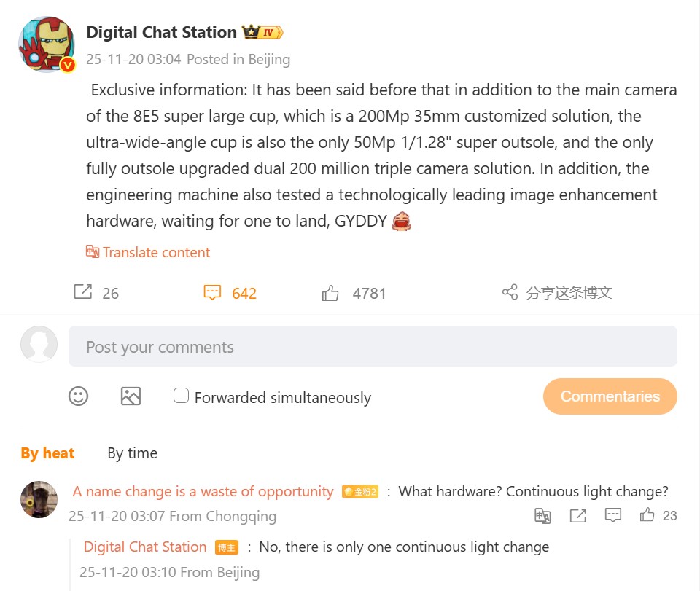Click the translate icon on the Chongqing comment
This screenshot has width=700, height=591.
542,516
